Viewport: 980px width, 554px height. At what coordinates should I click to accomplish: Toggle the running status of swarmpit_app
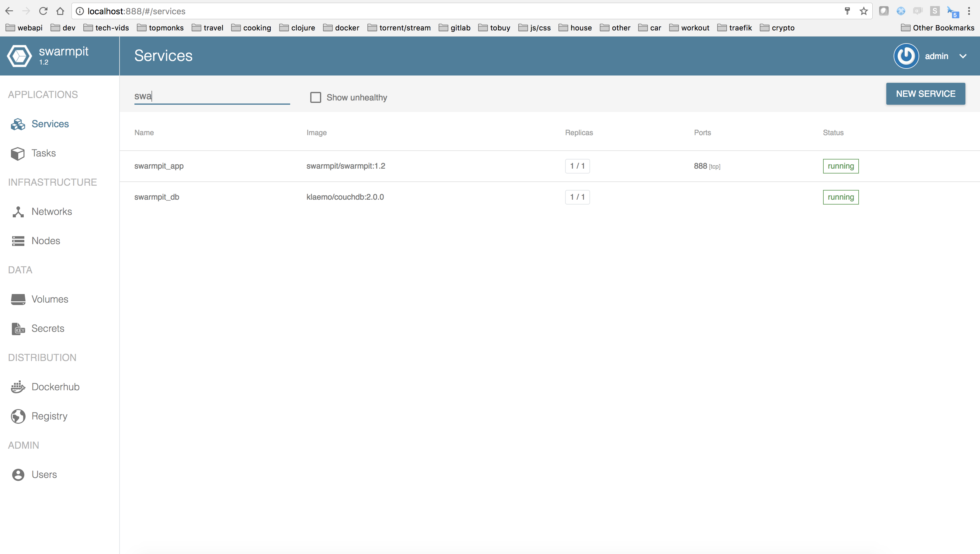coord(840,166)
